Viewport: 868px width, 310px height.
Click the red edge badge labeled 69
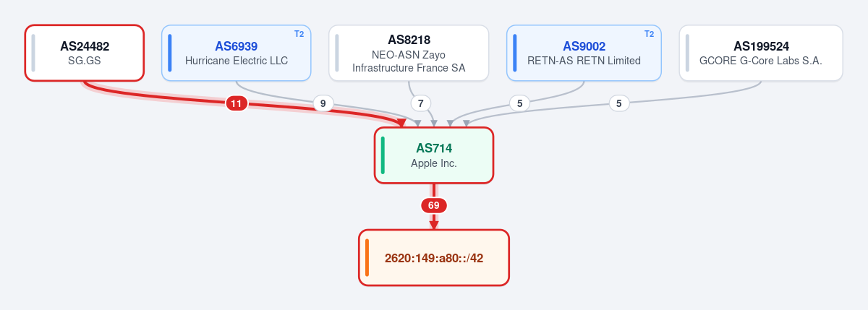(434, 205)
